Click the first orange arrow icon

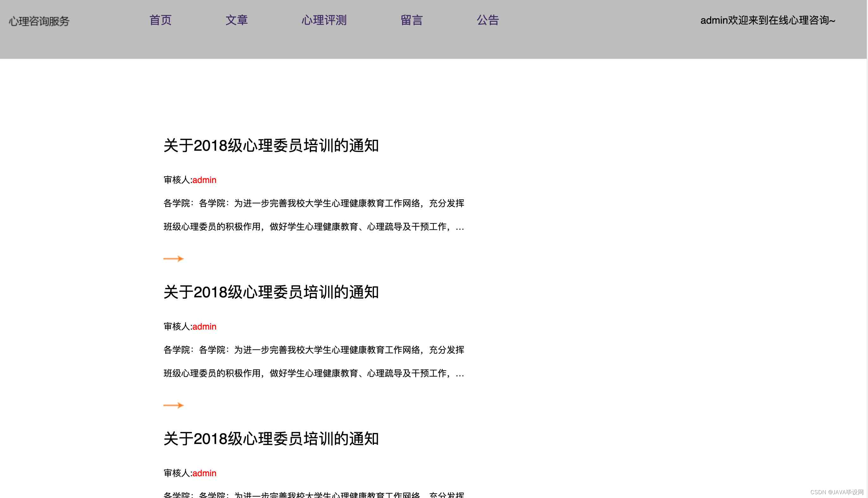174,258
